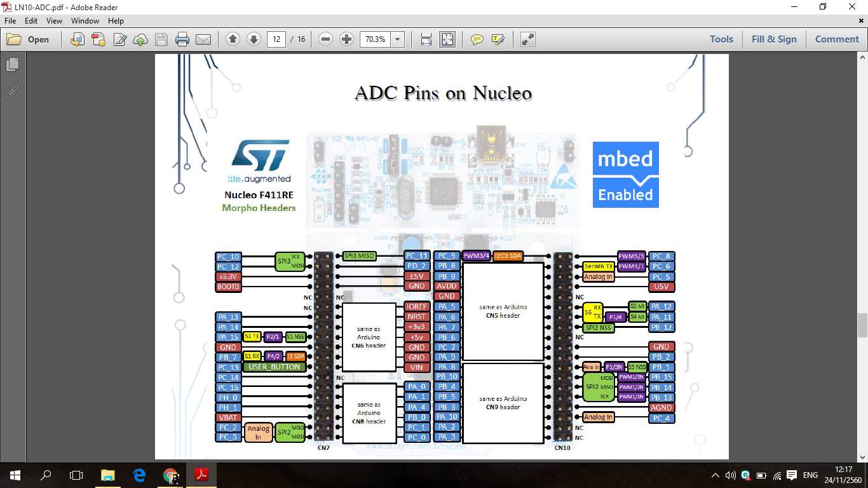
Task: Click the save floppy disk icon
Action: pos(161,39)
